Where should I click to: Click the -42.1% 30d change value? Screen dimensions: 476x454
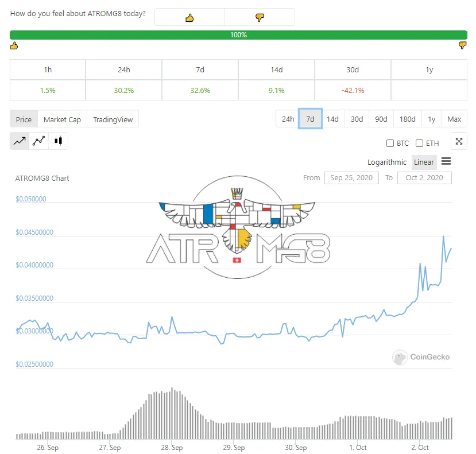point(353,91)
